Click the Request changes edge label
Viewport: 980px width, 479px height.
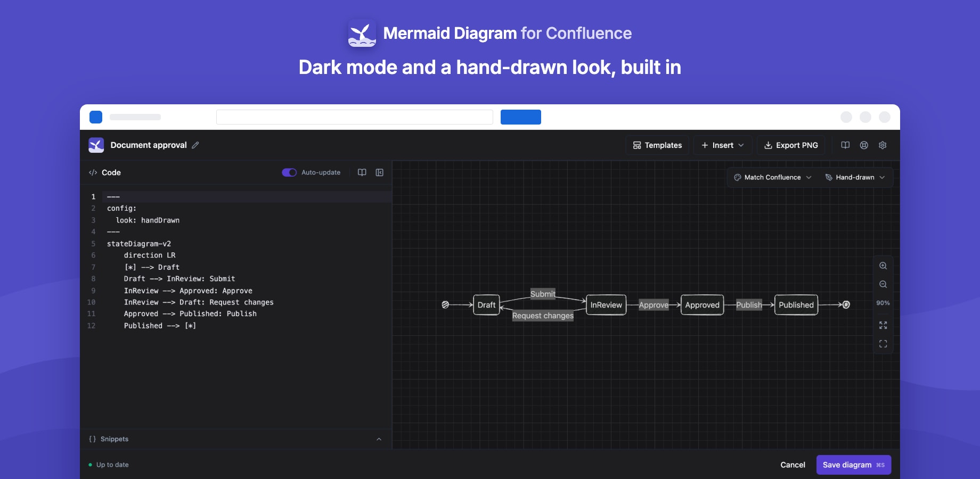[x=543, y=316]
